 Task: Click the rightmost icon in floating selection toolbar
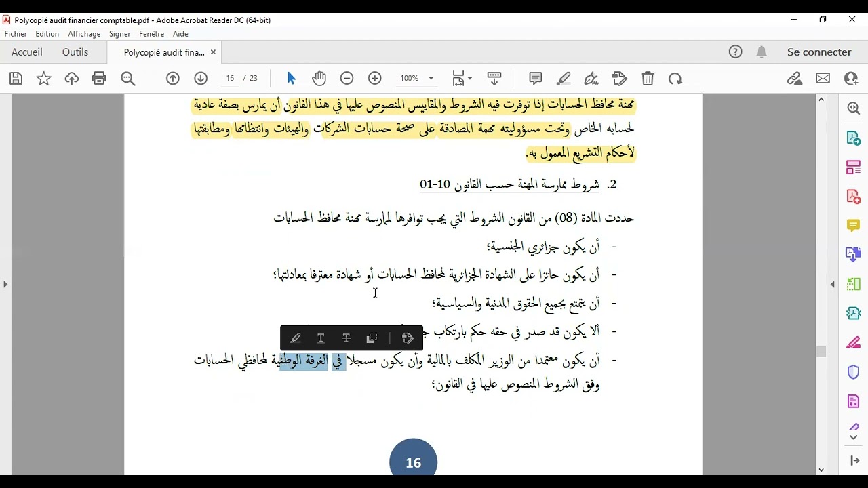pos(408,338)
